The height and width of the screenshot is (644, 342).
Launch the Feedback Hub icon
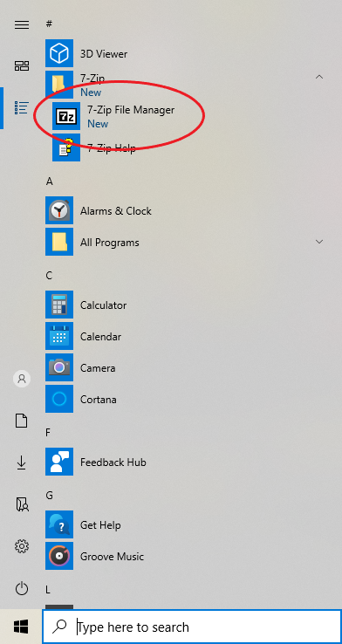pyautogui.click(x=59, y=462)
